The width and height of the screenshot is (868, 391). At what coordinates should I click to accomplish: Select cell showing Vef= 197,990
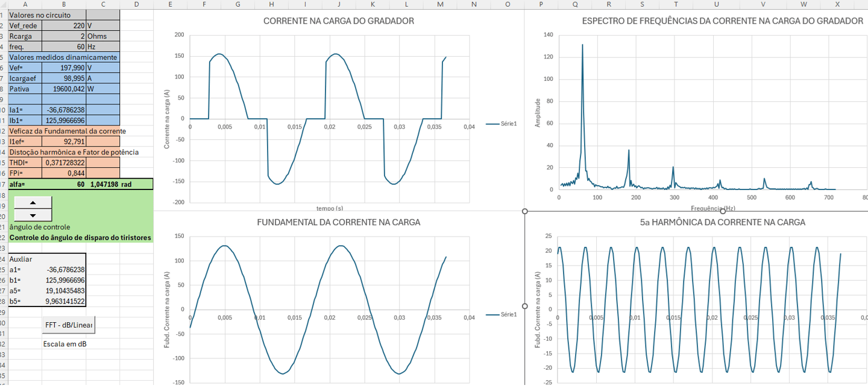click(x=64, y=68)
